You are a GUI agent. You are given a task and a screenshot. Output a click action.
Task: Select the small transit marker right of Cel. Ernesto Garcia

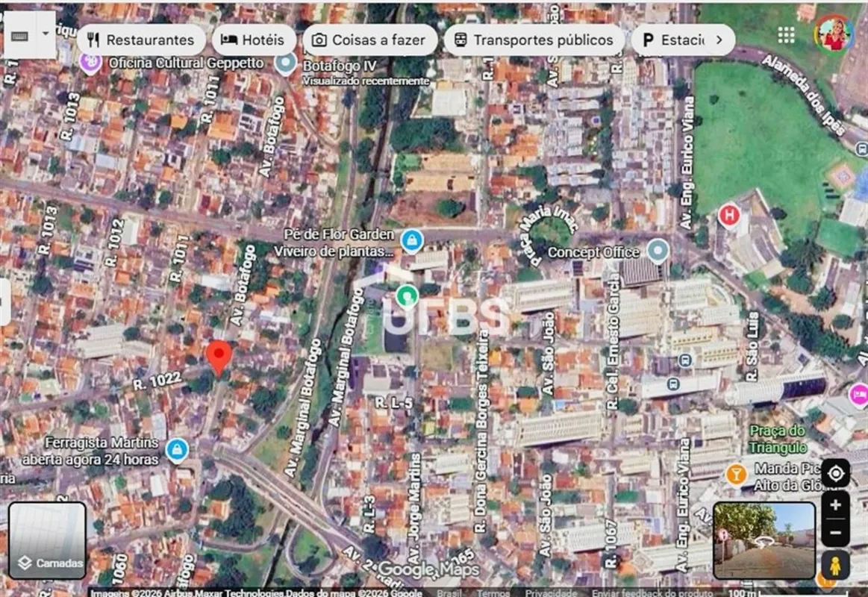(685, 360)
